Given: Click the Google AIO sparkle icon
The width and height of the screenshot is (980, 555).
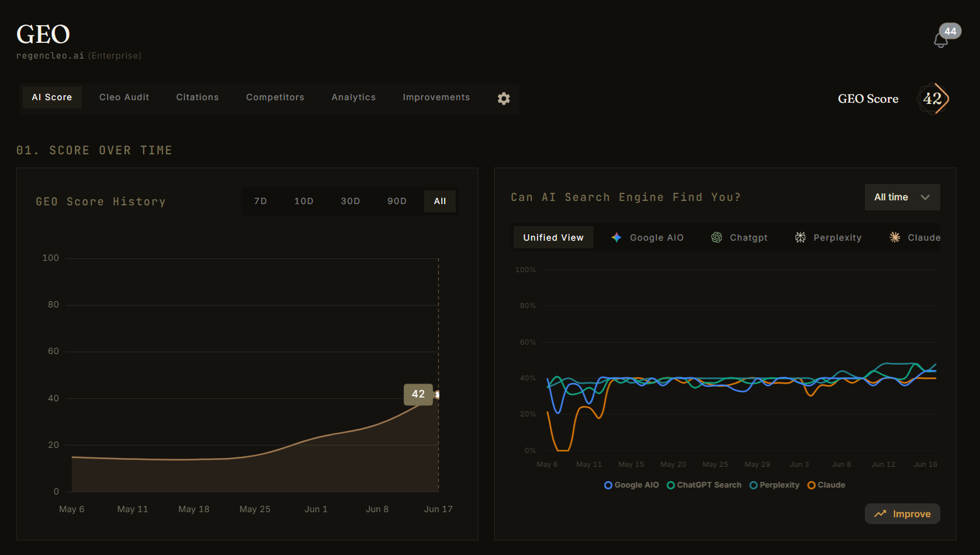Looking at the screenshot, I should click(617, 237).
